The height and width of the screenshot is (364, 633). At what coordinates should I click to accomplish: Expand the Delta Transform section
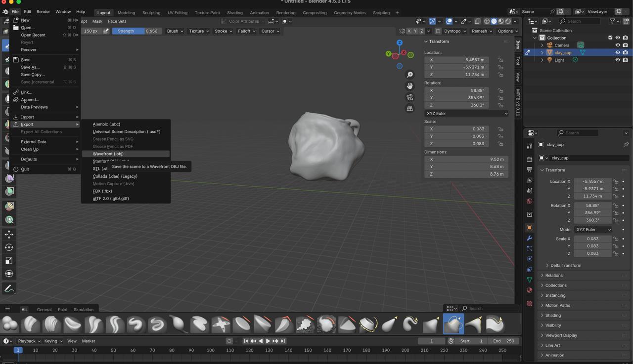(565, 265)
